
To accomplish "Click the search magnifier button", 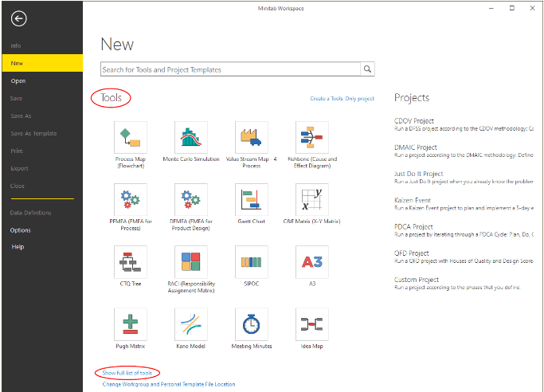I will pos(367,69).
